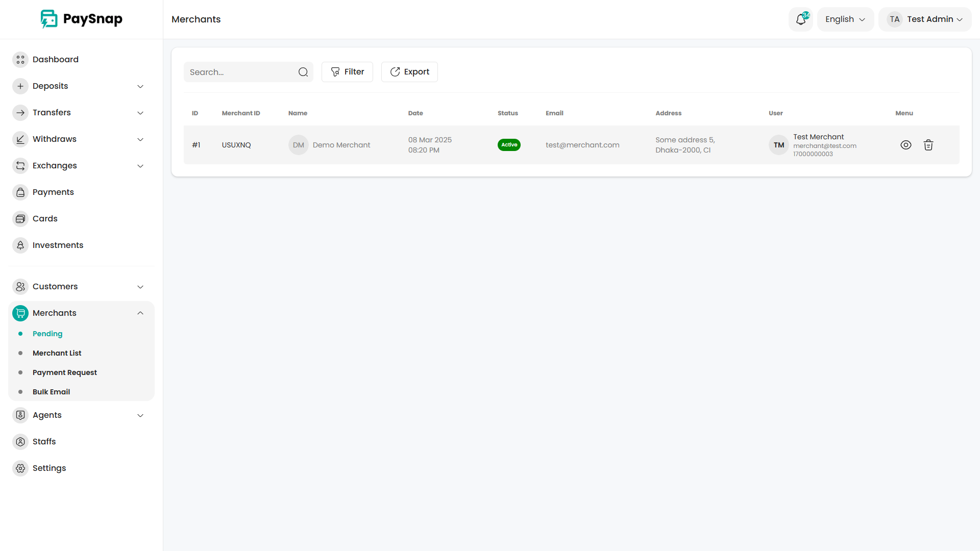Screen dimensions: 980x551
Task: Open Settings from the sidebar
Action: [49, 468]
